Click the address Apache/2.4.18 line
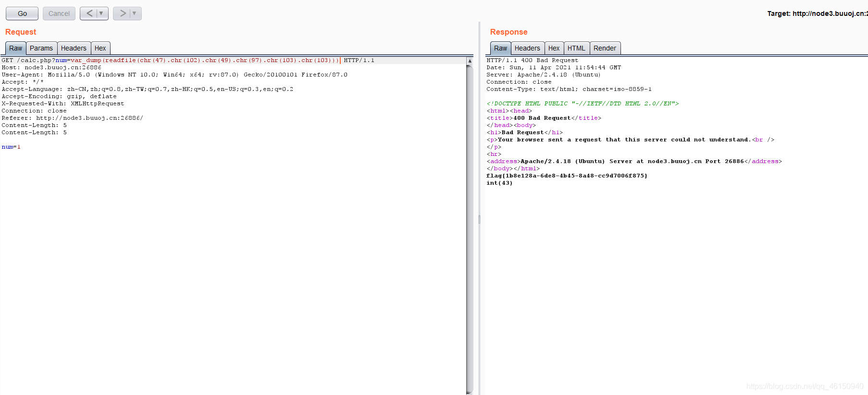868x395 pixels. (x=634, y=161)
